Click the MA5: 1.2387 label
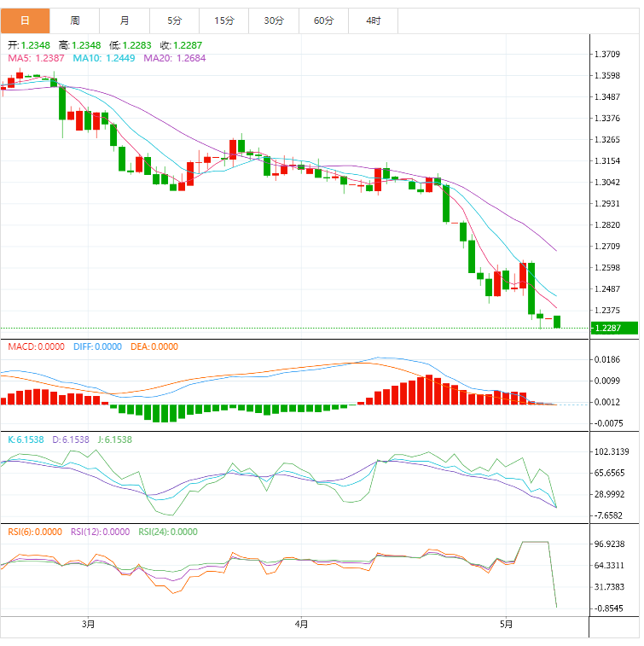This screenshot has width=644, height=646. tap(36, 58)
